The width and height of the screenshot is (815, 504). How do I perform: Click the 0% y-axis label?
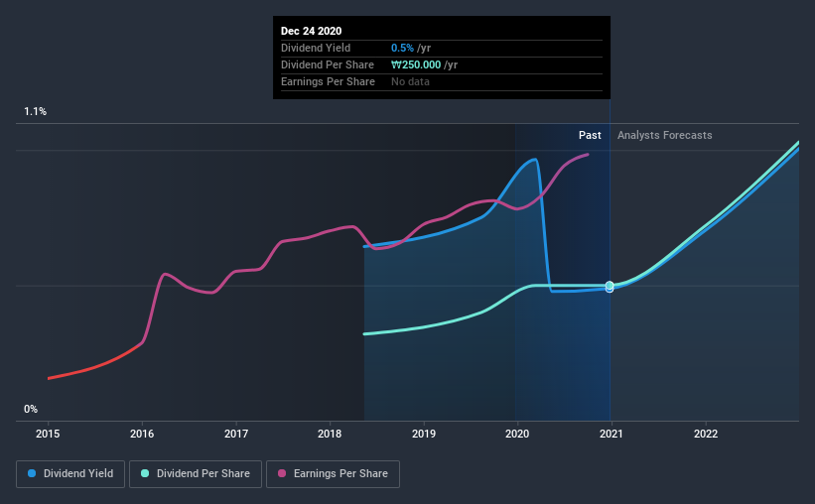click(x=31, y=410)
